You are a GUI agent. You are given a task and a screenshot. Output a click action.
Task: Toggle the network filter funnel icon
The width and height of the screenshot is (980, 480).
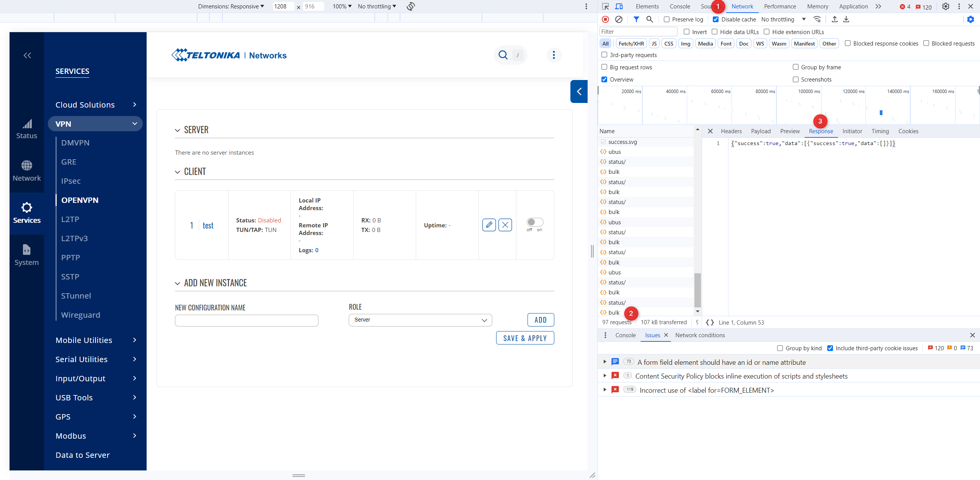636,19
